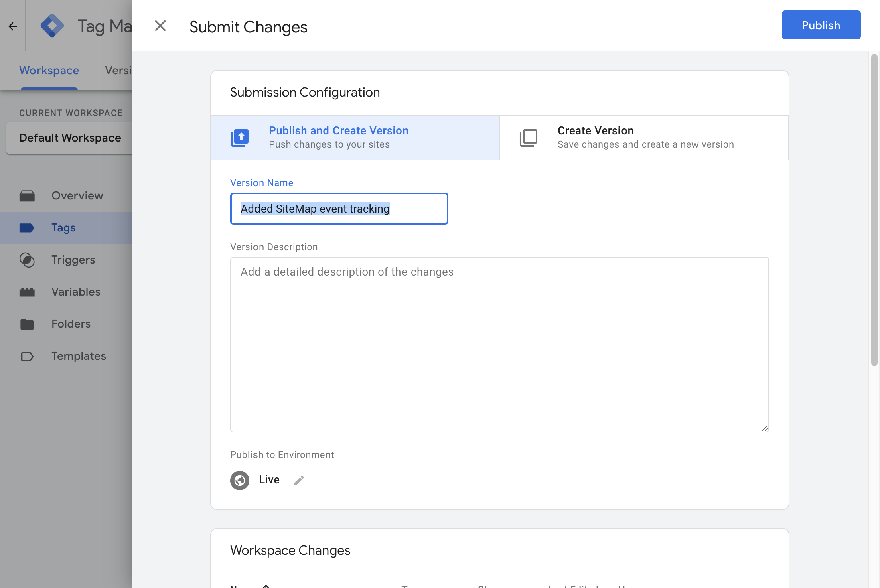Viewport: 880px width, 588px height.
Task: Click the Create Version copy icon
Action: [528, 138]
